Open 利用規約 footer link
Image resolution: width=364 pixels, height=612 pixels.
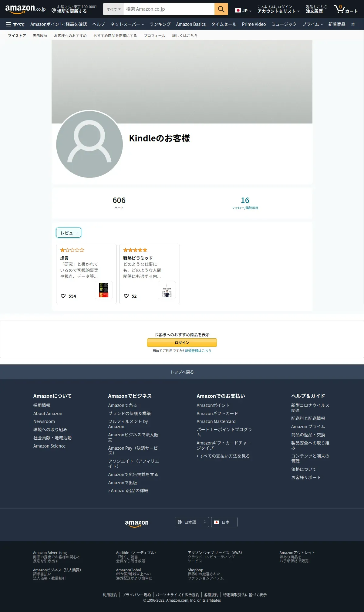coord(110,595)
